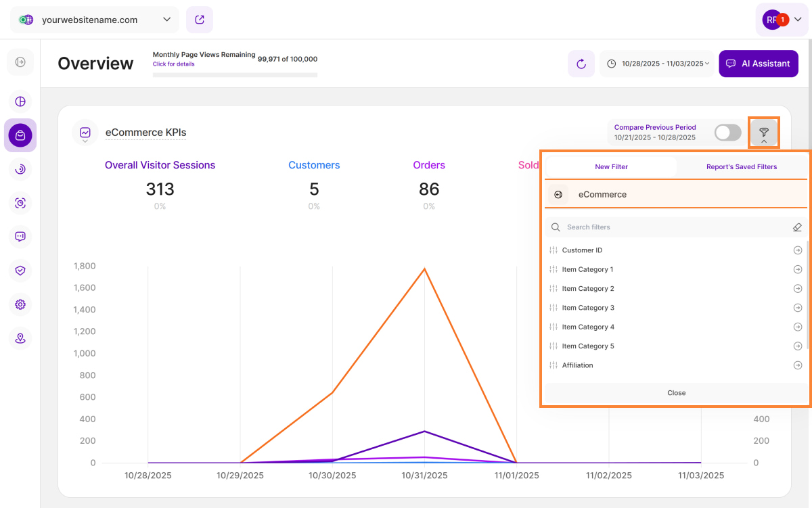The height and width of the screenshot is (508, 812).
Task: Toggle Compare Previous Period switch
Action: (x=727, y=133)
